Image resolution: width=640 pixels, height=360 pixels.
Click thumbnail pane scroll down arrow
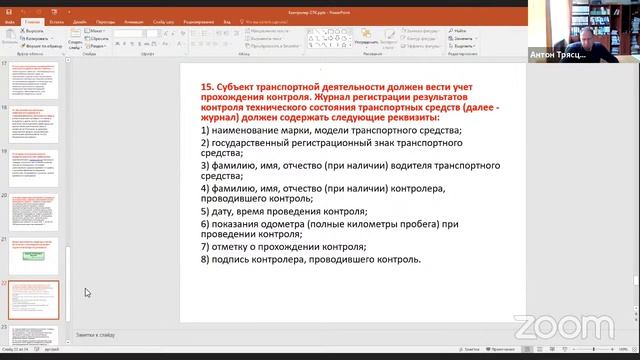click(68, 342)
